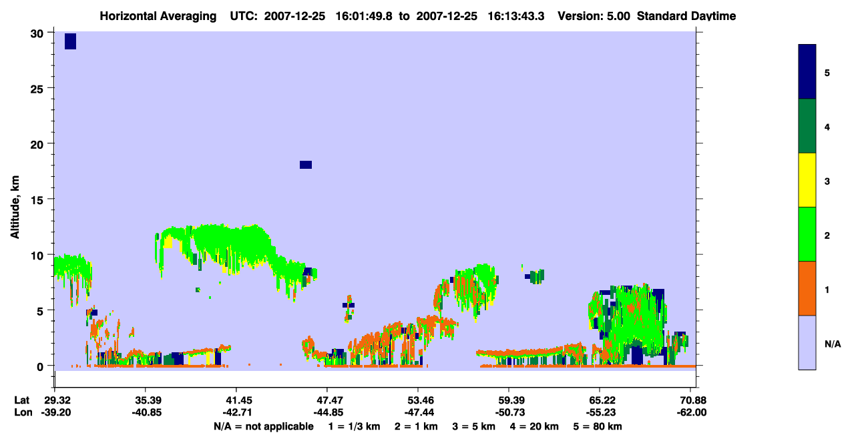The image size is (868, 445).
Task: Click the 'N/A = not applicable' legend text
Action: 263,426
